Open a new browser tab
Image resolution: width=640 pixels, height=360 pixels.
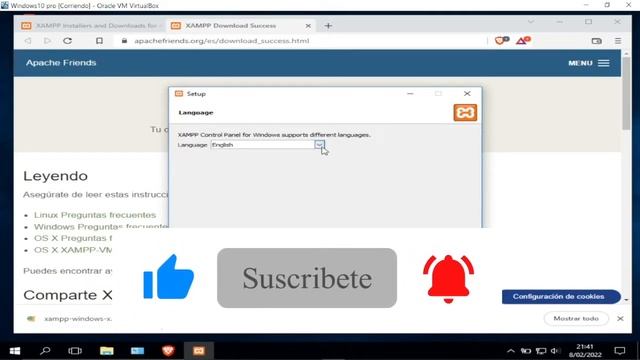[x=328, y=26]
